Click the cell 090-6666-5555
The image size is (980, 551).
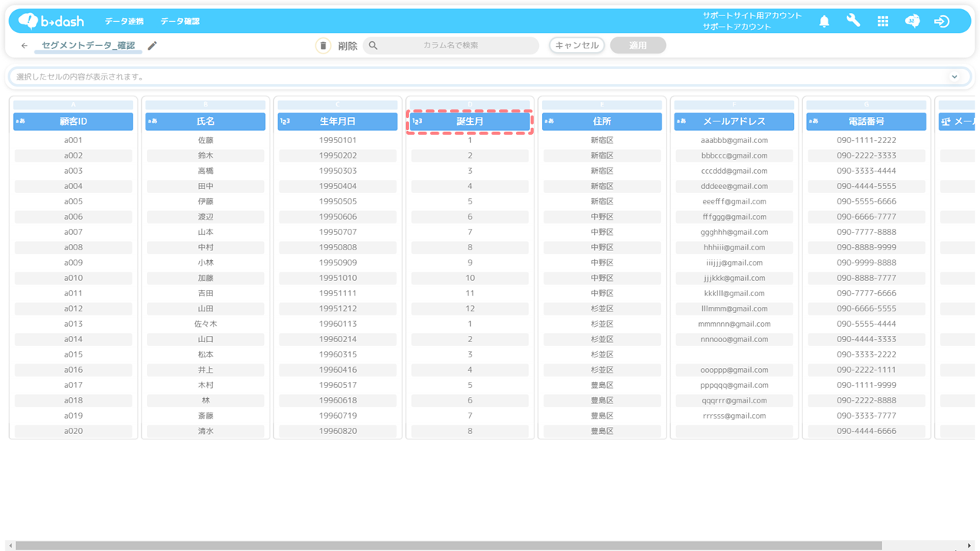pos(867,308)
